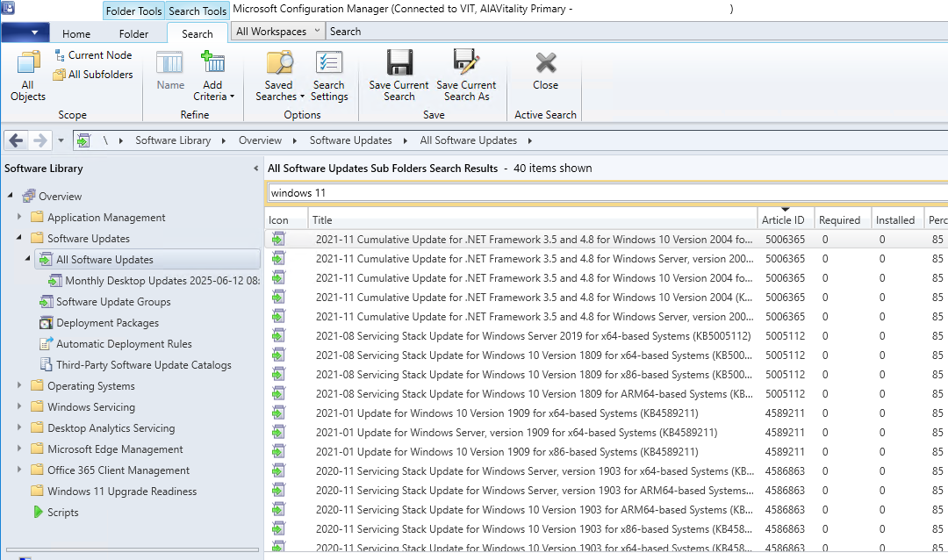This screenshot has height=560, width=948.
Task: Click the All Objects scope icon
Action: (x=28, y=75)
